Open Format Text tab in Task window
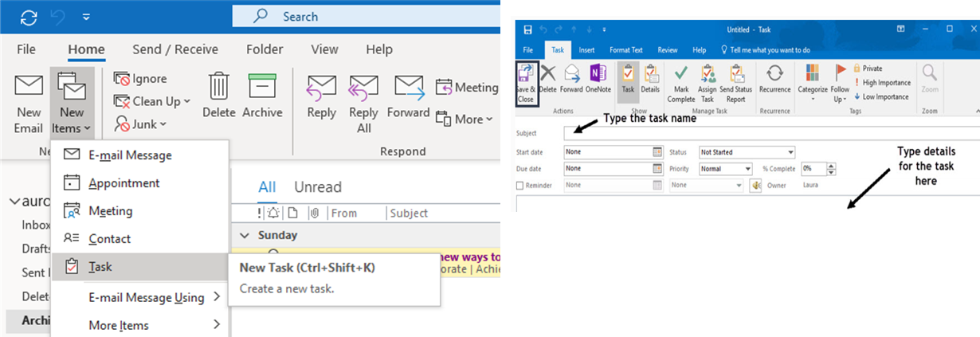 [626, 50]
